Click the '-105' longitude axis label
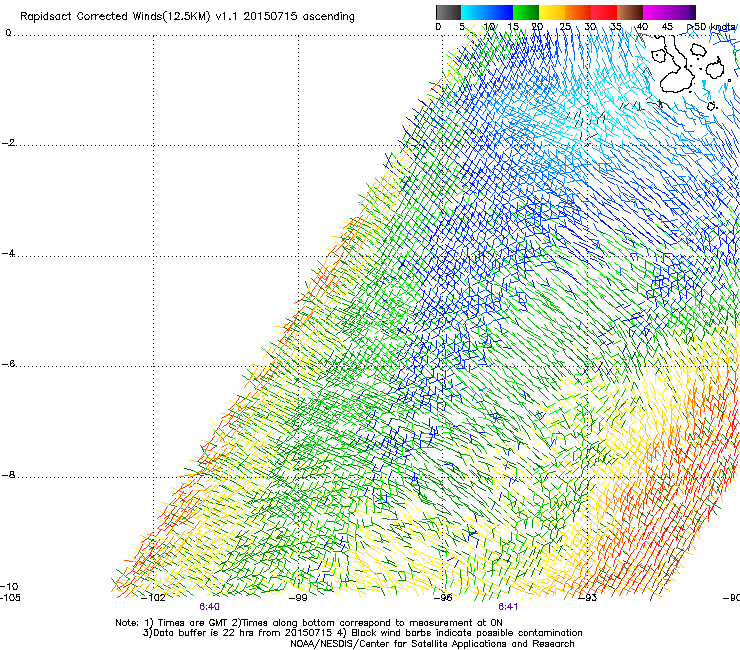 [10, 598]
